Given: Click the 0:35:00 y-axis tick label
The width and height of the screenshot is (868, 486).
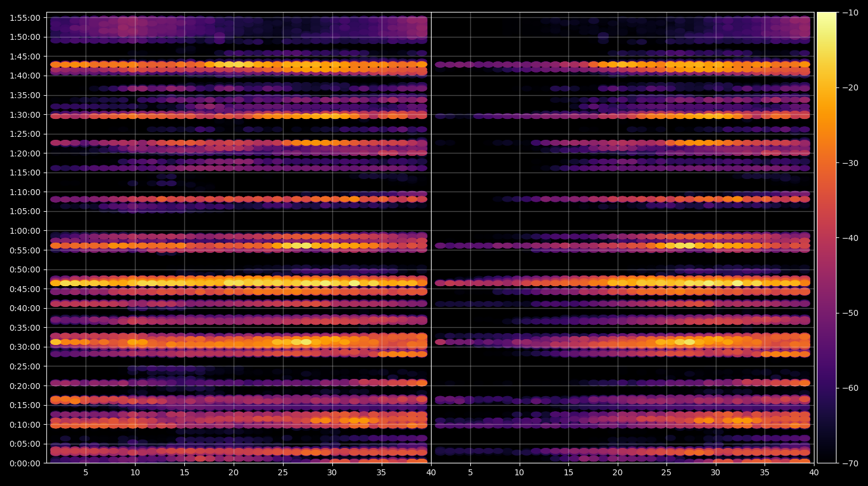Looking at the screenshot, I should click(25, 328).
